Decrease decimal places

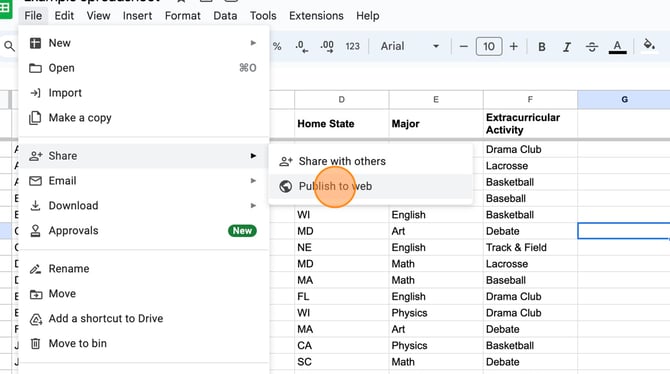click(x=302, y=46)
